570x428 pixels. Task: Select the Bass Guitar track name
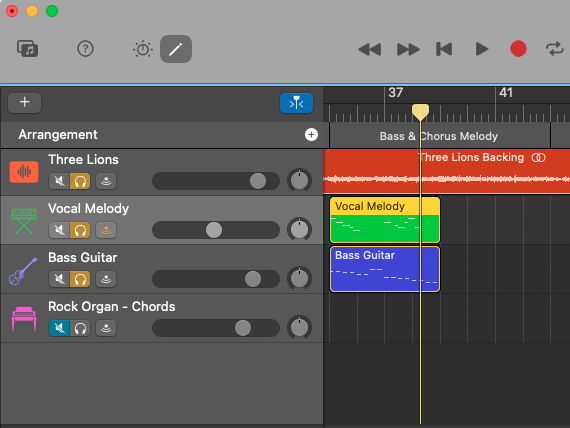[83, 258]
